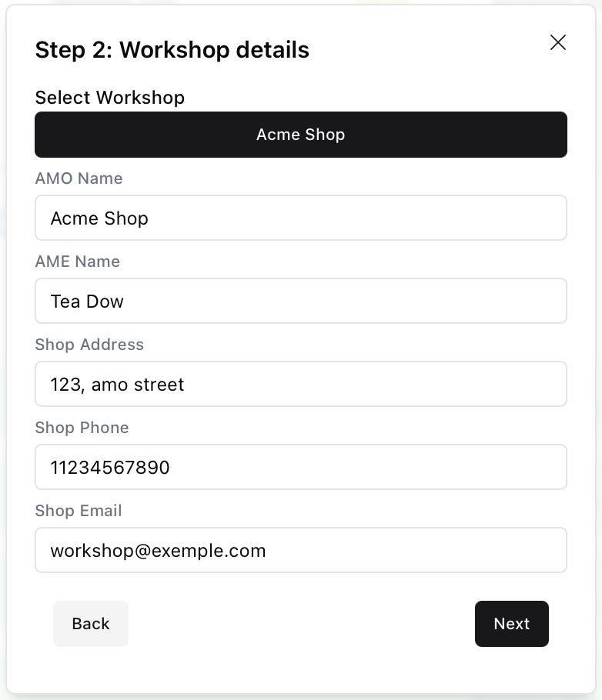Place cursor on "123, amo street" text

pyautogui.click(x=117, y=385)
